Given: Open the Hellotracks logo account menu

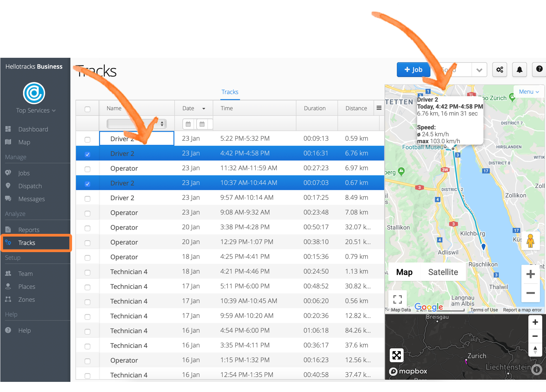Looking at the screenshot, I should (34, 93).
